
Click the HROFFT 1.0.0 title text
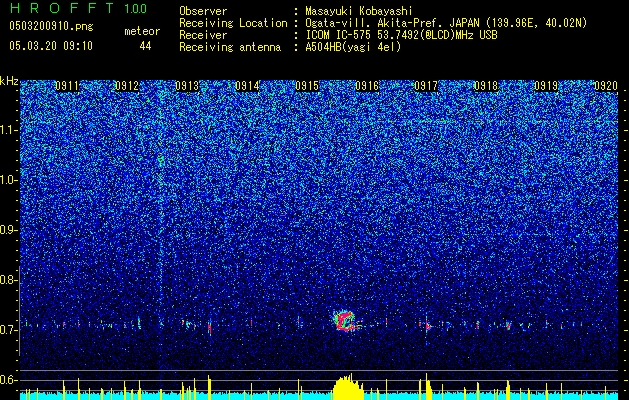(x=78, y=8)
